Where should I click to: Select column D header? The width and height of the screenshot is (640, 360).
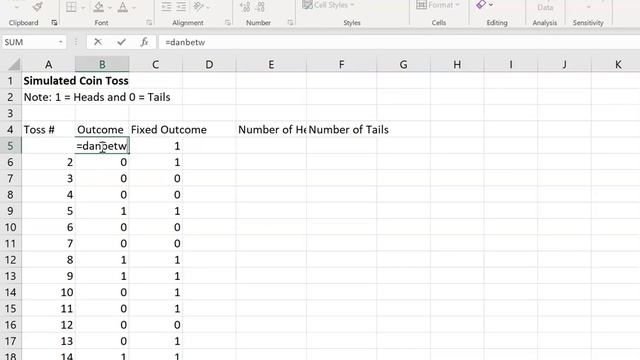209,64
